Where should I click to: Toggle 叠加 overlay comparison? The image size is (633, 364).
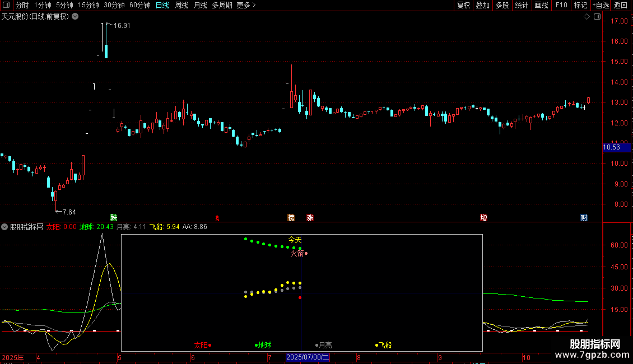coord(482,5)
